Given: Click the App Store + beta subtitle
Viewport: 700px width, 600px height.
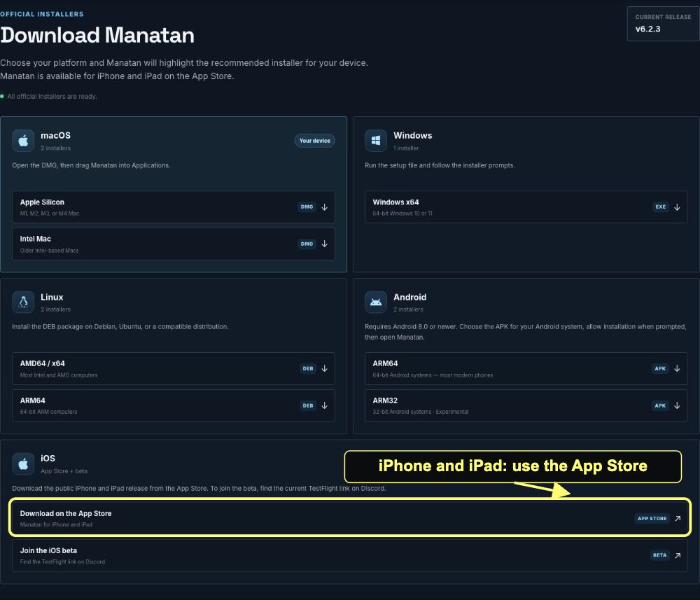Looking at the screenshot, I should point(64,471).
